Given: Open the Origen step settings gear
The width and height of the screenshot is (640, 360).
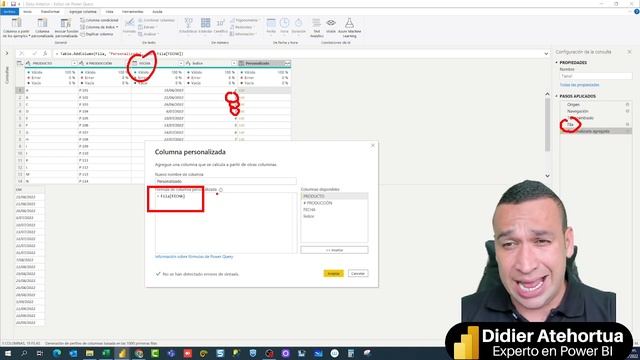Looking at the screenshot, I should (x=627, y=104).
